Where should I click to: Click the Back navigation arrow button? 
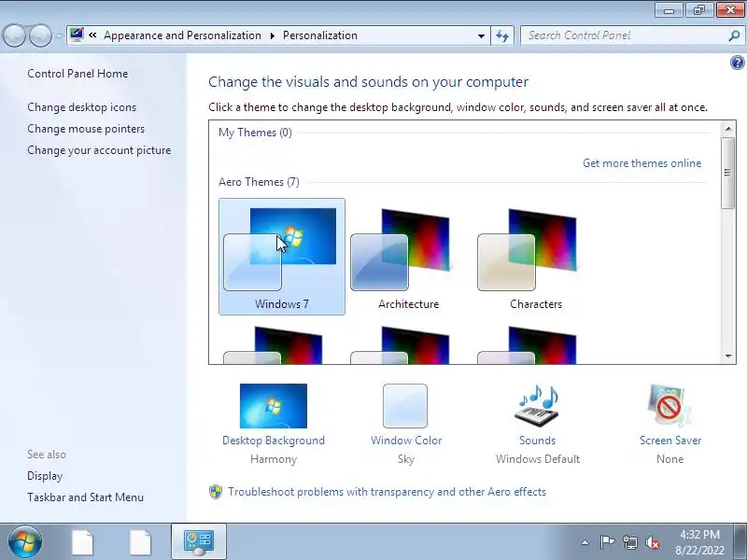[x=14, y=35]
